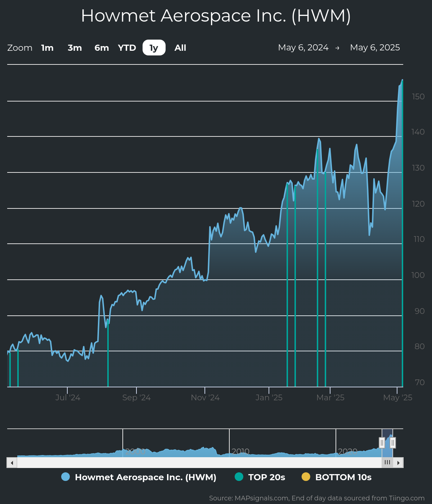Screen dimensions: 432x504
Task: Edit the May 6, 2025 end date
Action: tap(375, 48)
